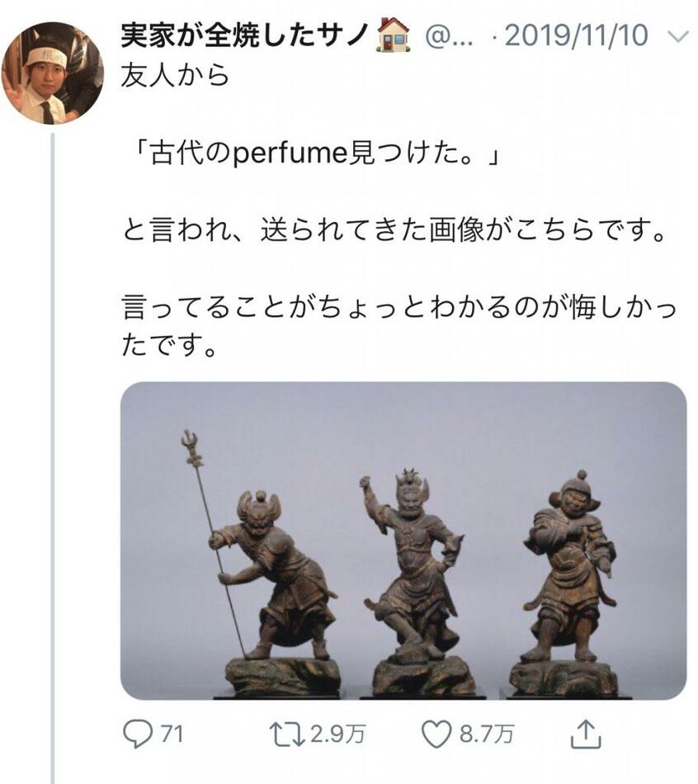Screen dimensions: 698x784
Task: Click the truncated @... handle
Action: tap(449, 36)
